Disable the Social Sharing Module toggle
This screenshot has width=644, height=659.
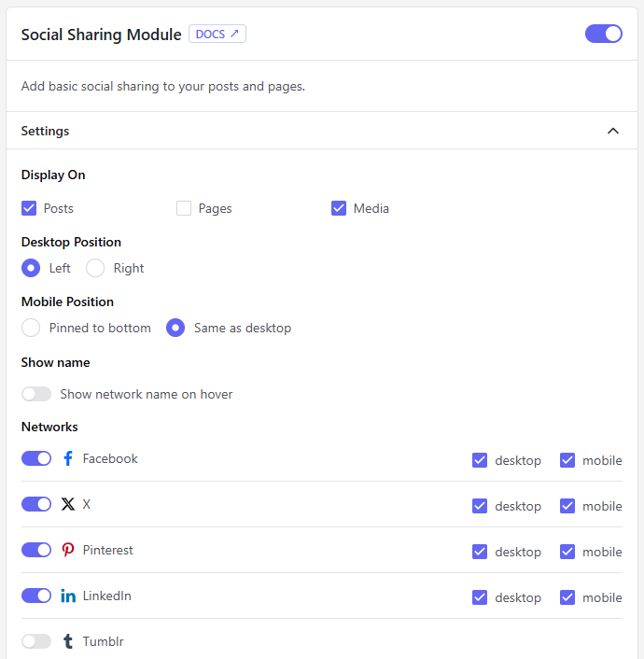pos(603,34)
